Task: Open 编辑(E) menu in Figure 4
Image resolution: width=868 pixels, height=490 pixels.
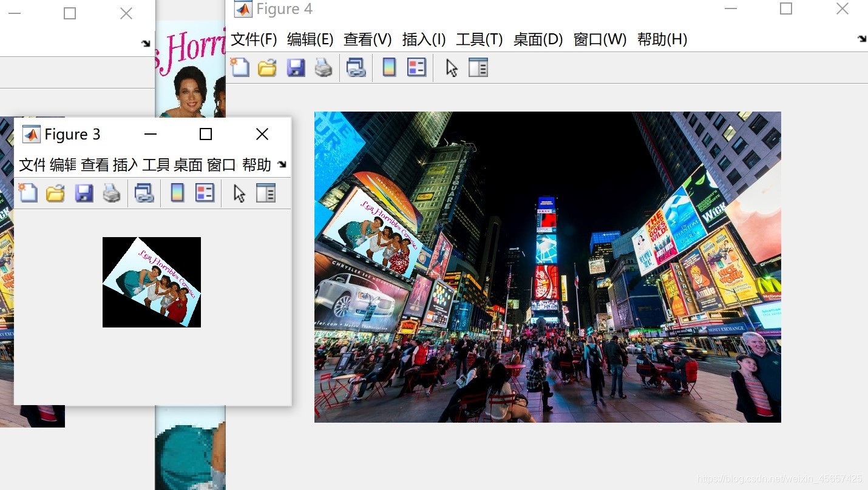Action: pos(310,39)
